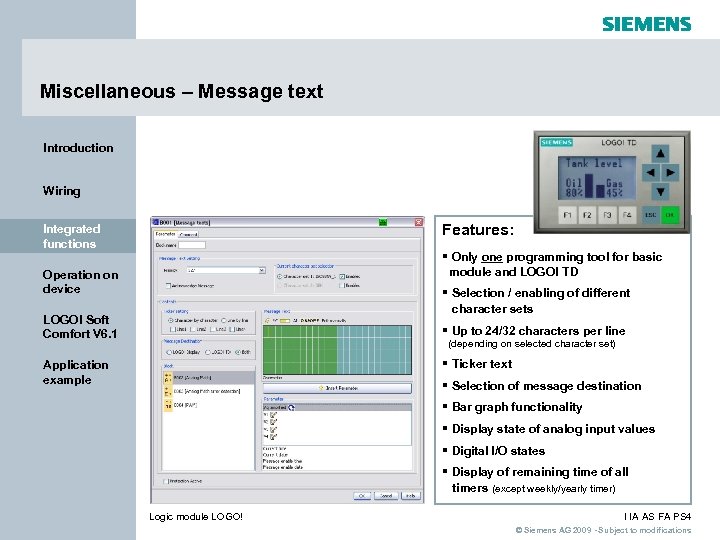Select LOGO! TD as message destination
The image size is (720, 540).
point(208,352)
